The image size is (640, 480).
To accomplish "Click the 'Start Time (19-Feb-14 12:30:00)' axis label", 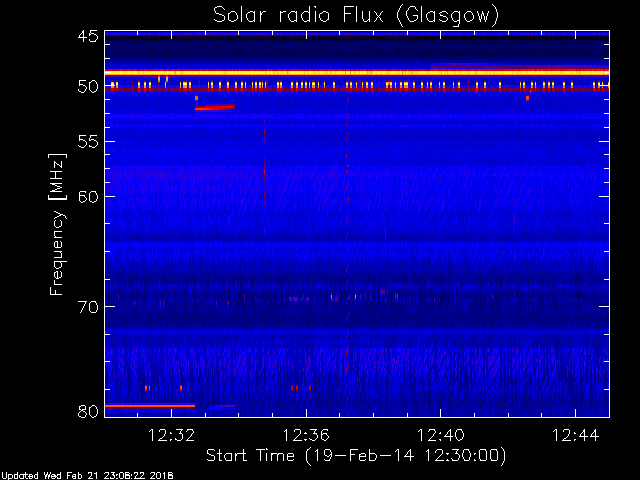I will (356, 456).
